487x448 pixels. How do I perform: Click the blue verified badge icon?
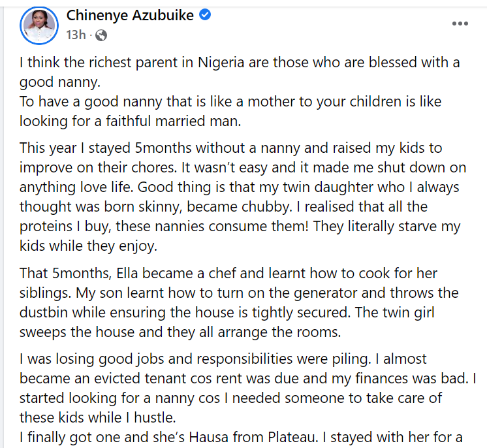coord(205,14)
